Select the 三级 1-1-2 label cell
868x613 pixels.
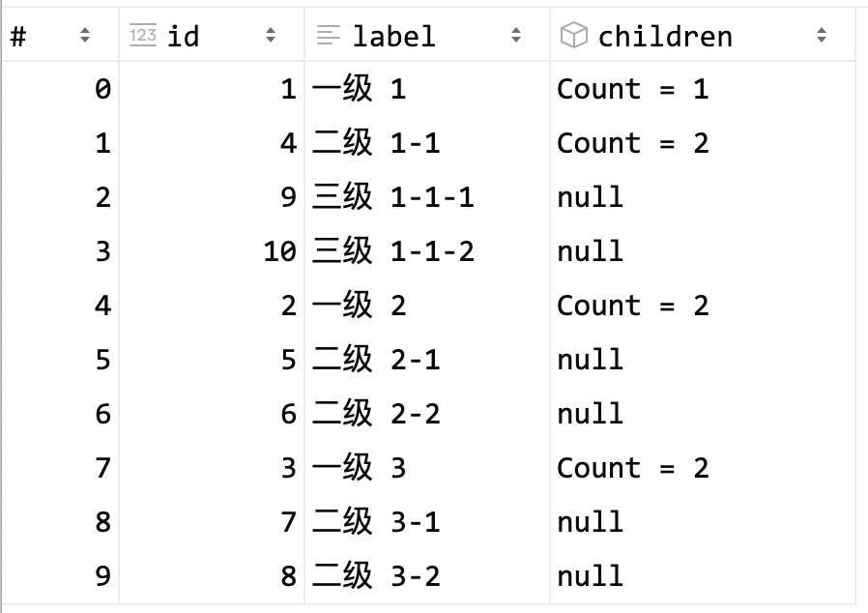(427, 251)
